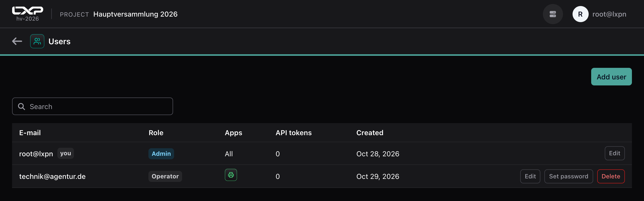Click the magnifier icon in search box
Screen dimensions: 644x201
tap(22, 107)
